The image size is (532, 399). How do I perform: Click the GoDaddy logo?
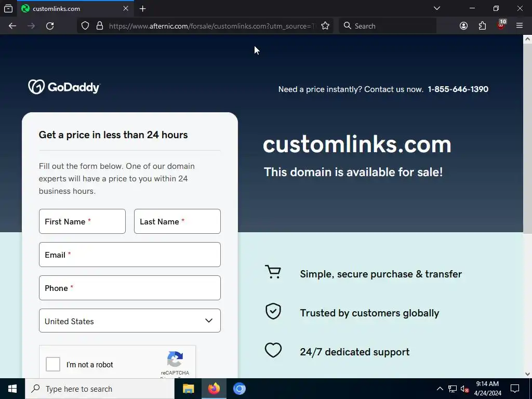(64, 87)
